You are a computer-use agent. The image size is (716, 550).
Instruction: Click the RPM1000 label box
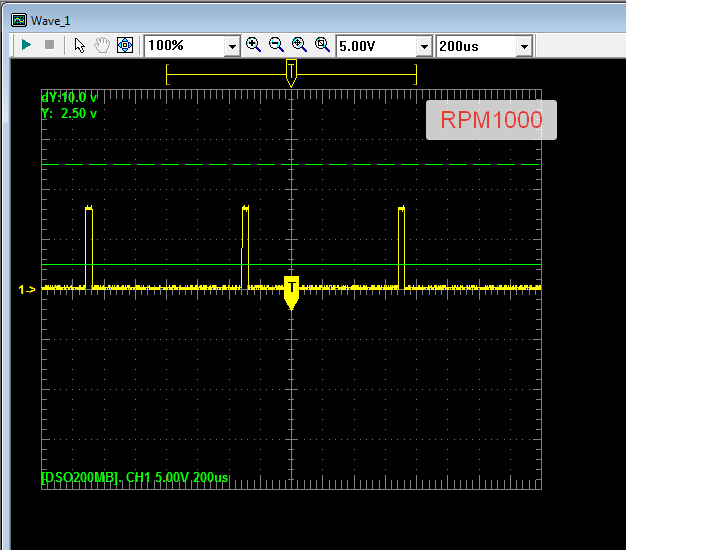pyautogui.click(x=491, y=120)
